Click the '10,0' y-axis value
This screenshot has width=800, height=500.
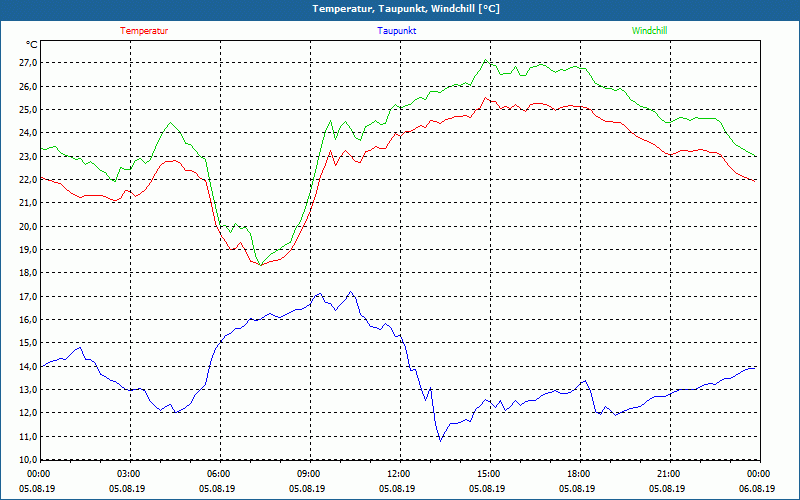28,460
